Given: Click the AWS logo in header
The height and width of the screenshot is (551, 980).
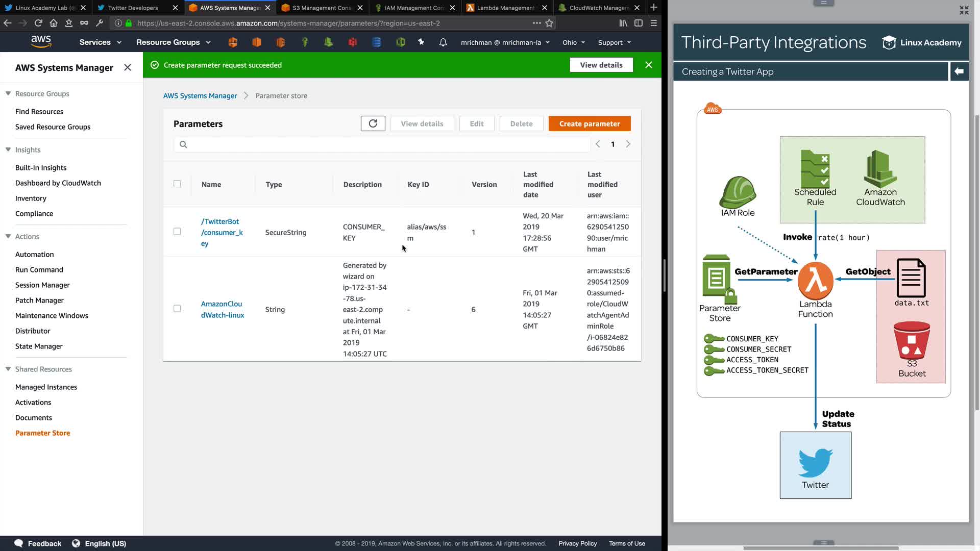Looking at the screenshot, I should point(41,42).
